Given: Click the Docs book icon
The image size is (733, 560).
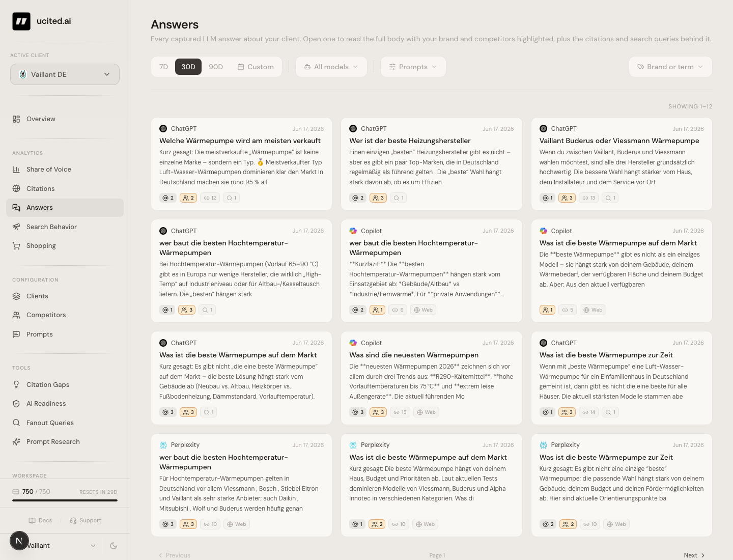Looking at the screenshot, I should click(x=32, y=521).
